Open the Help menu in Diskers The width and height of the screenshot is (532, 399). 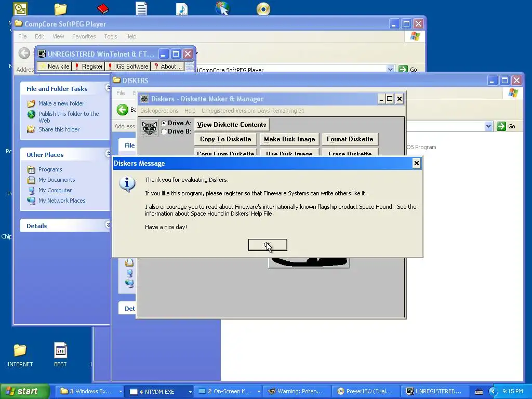[190, 111]
